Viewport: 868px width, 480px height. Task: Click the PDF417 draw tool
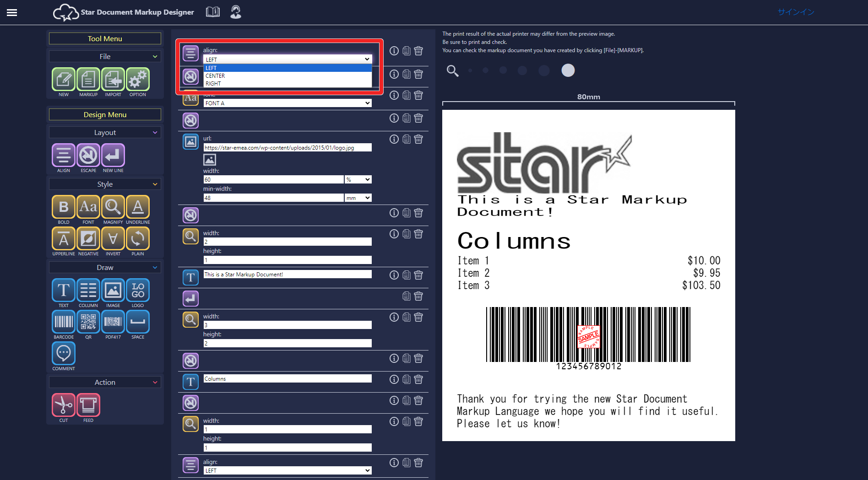click(x=113, y=322)
